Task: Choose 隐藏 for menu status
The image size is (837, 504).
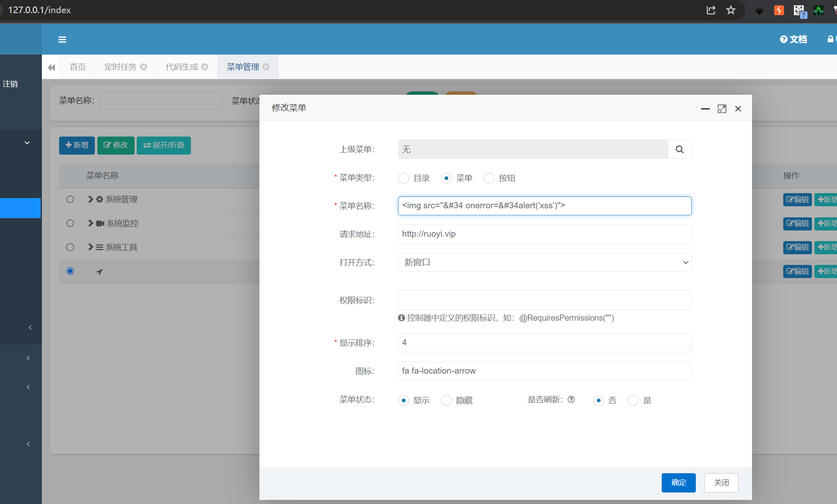Action: [x=446, y=400]
